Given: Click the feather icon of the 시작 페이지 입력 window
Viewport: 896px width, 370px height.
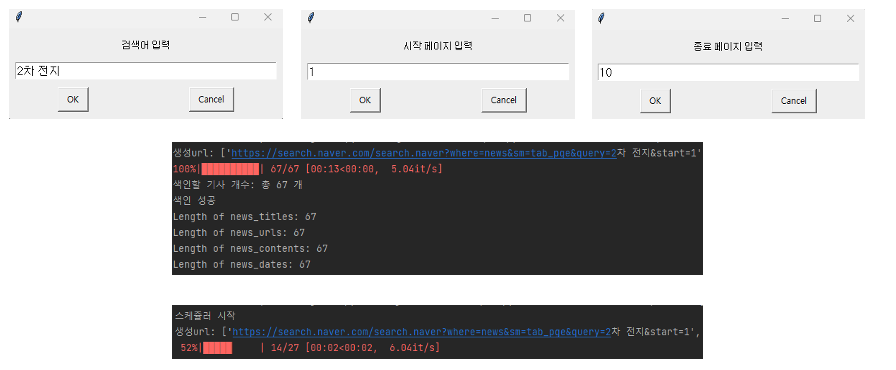Looking at the screenshot, I should (x=310, y=18).
